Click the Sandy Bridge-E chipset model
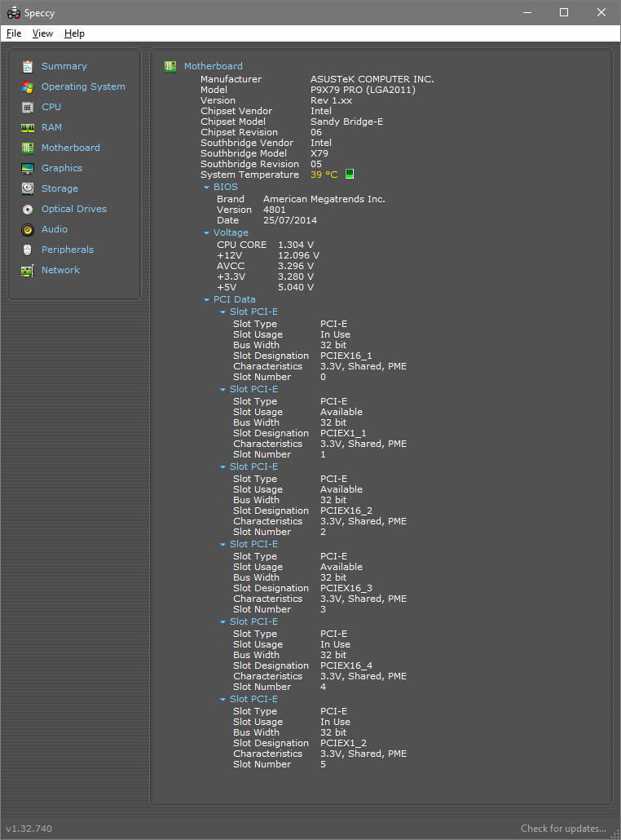 click(347, 122)
